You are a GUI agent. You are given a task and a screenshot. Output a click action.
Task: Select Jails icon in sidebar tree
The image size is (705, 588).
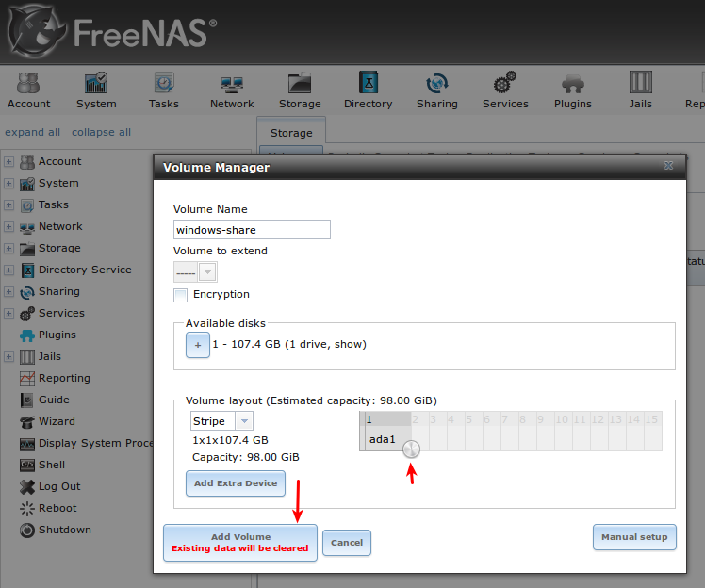tap(27, 357)
